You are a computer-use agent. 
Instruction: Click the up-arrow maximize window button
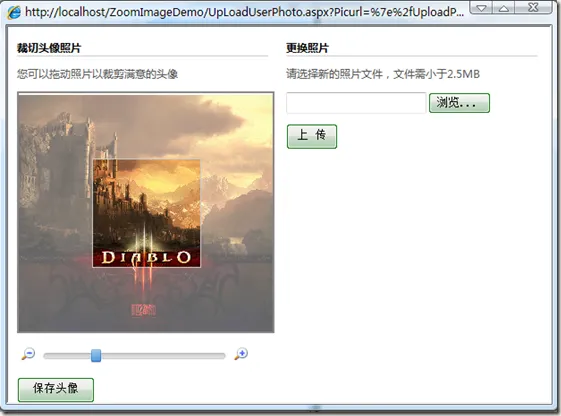[504, 7]
